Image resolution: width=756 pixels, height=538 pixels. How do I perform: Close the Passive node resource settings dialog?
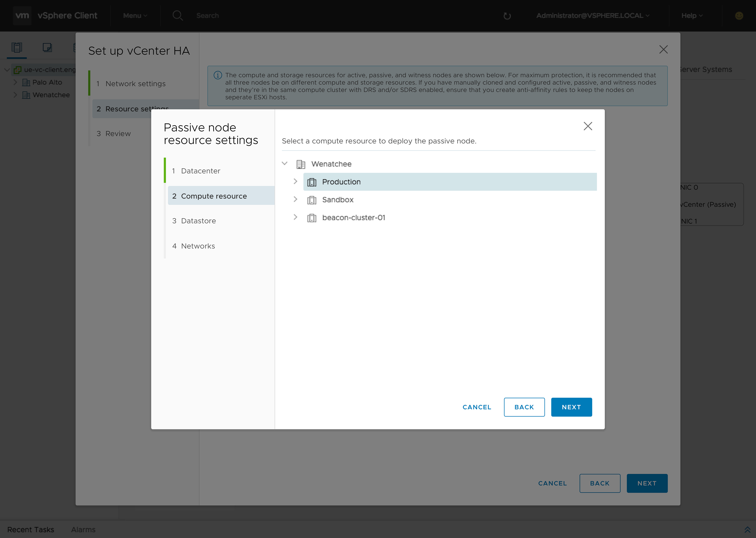[588, 126]
